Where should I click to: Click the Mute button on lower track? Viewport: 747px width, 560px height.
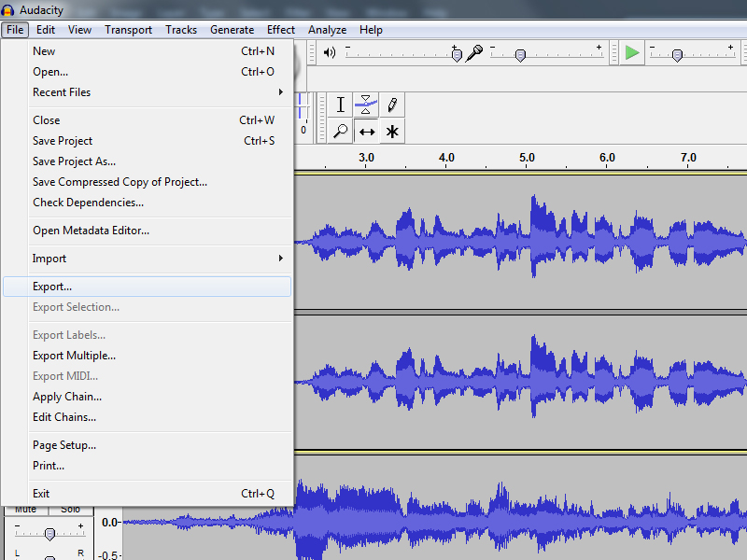pyautogui.click(x=26, y=510)
